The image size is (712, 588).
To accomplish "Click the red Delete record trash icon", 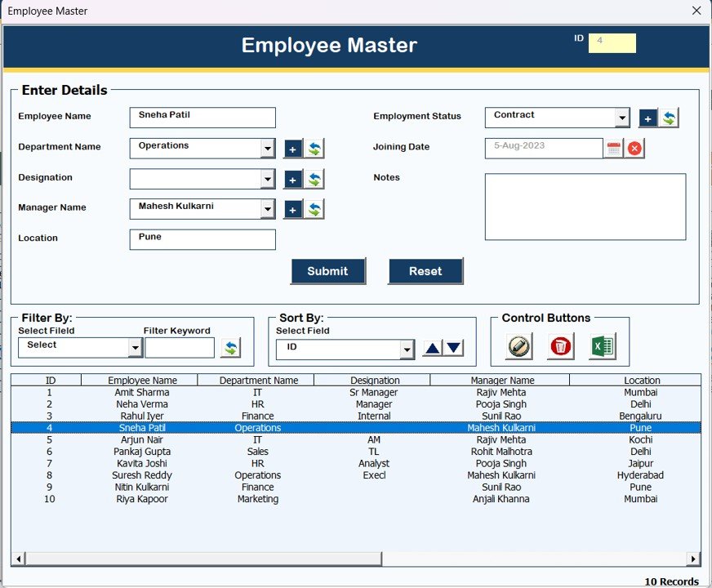I will coord(562,347).
